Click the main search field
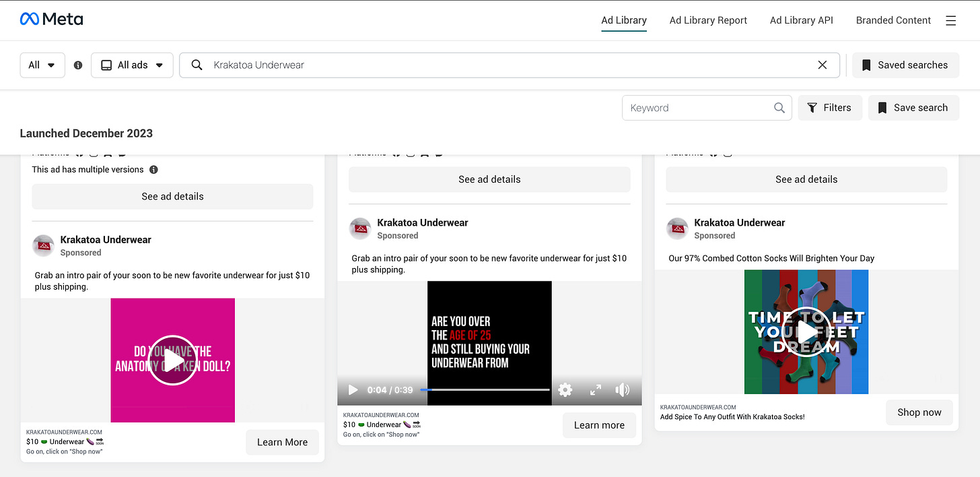980x477 pixels. [510, 65]
